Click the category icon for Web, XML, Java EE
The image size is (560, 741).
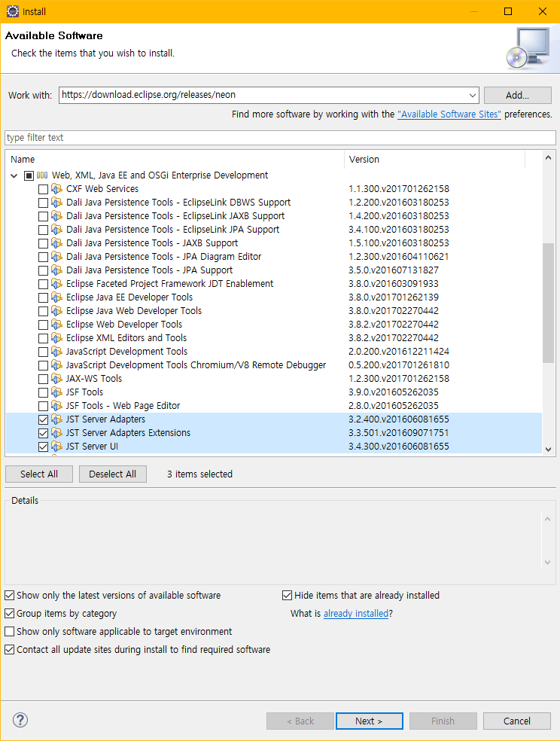pos(42,175)
